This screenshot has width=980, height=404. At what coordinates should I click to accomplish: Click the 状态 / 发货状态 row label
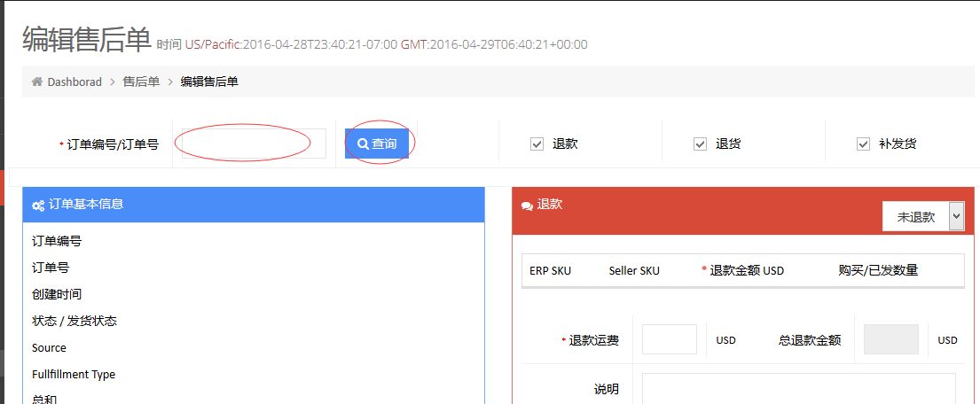(x=74, y=321)
